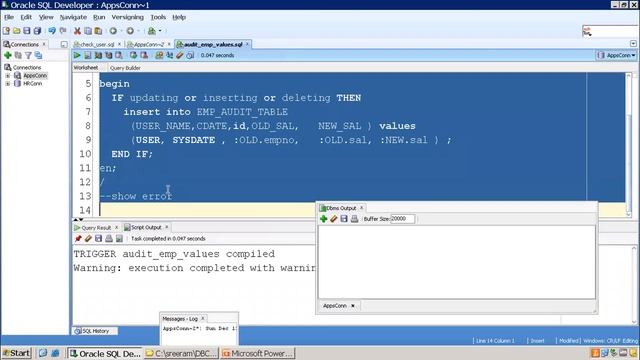Click the Clear eraser icon in worksheet toolbar
This screenshot has height=360, width=640.
pyautogui.click(x=180, y=55)
